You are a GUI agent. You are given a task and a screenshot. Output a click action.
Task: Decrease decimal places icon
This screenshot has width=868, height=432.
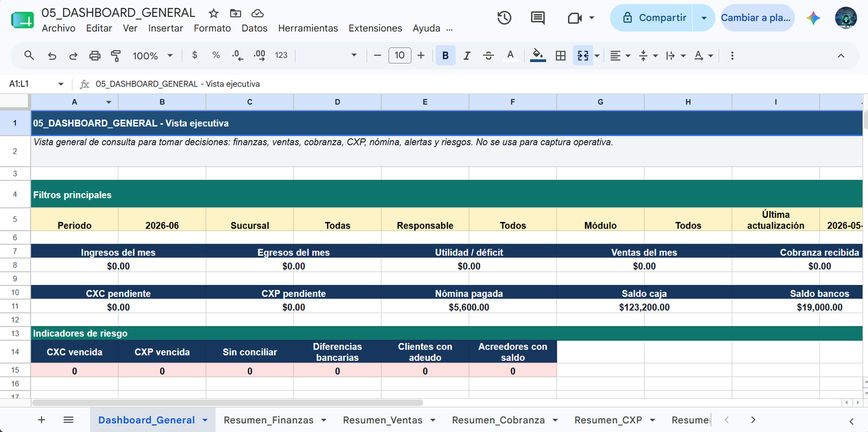237,55
